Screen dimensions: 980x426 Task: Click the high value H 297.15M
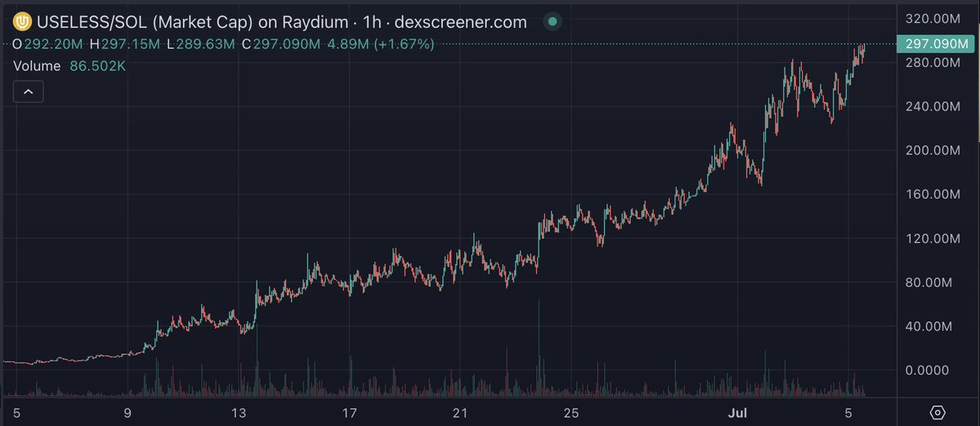pos(125,44)
